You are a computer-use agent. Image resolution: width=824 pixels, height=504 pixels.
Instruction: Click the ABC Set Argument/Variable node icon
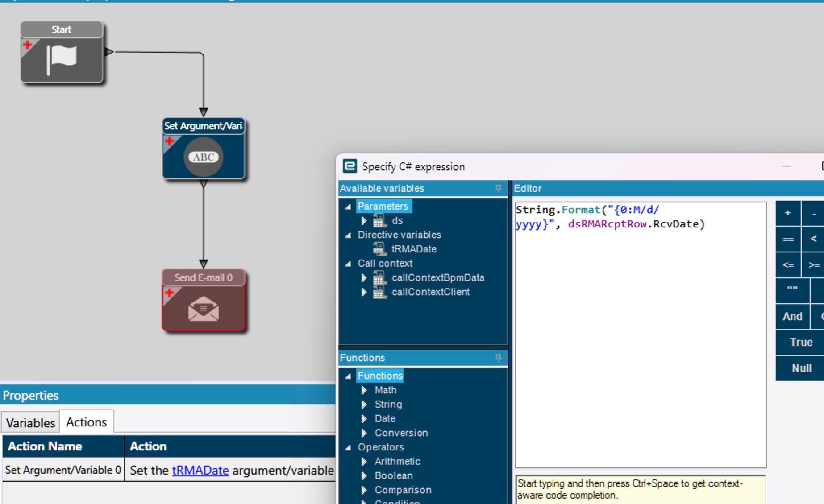[x=204, y=157]
